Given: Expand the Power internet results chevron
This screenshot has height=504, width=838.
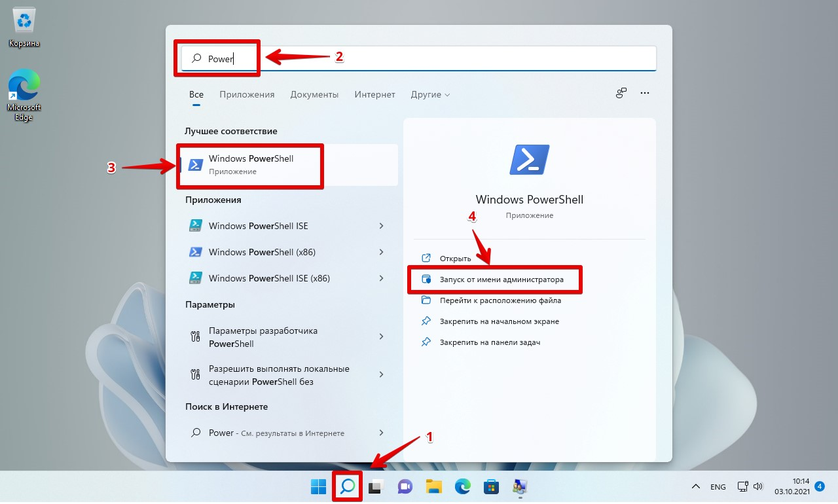Looking at the screenshot, I should click(x=381, y=433).
